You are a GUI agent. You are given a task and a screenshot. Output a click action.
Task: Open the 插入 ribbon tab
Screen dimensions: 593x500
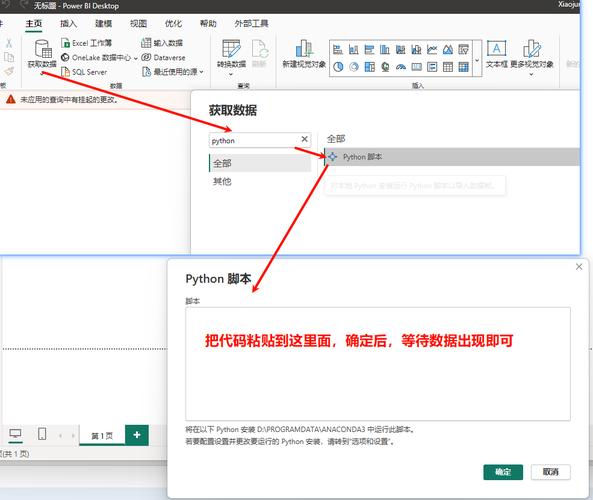[x=68, y=23]
